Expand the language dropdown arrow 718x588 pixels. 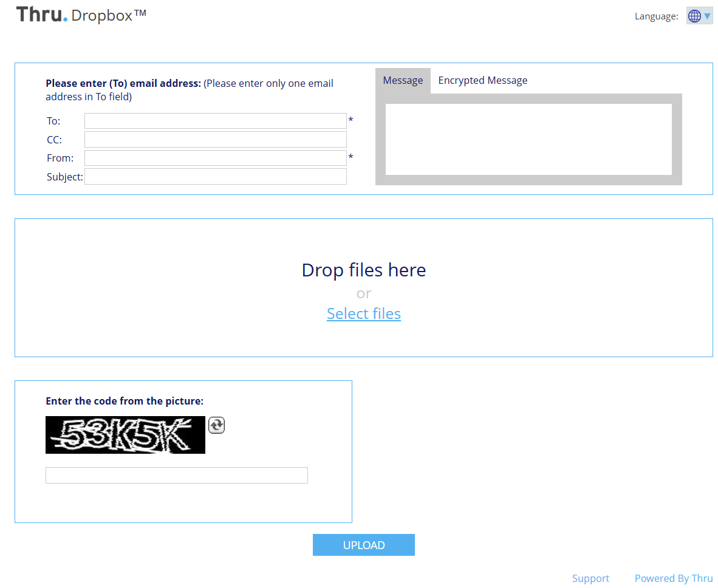(708, 16)
